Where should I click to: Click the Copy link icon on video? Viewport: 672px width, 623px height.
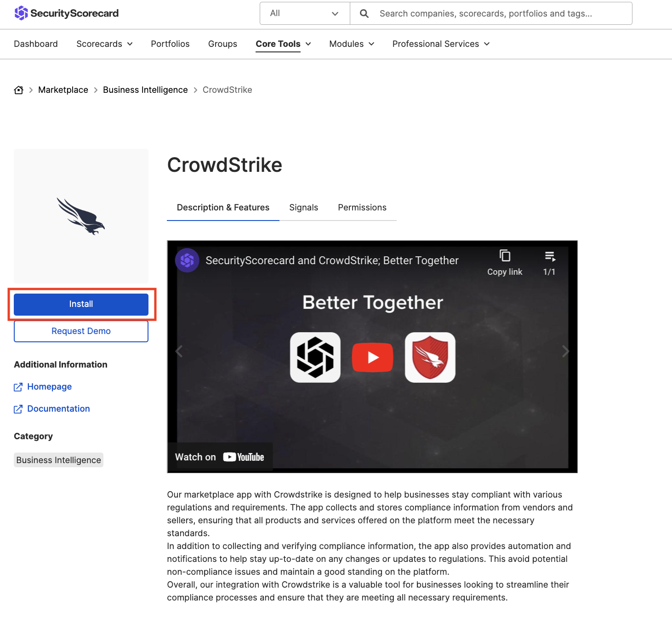[x=505, y=256]
